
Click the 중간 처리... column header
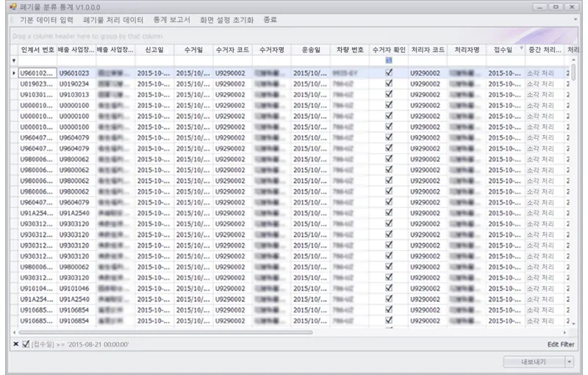pos(545,50)
